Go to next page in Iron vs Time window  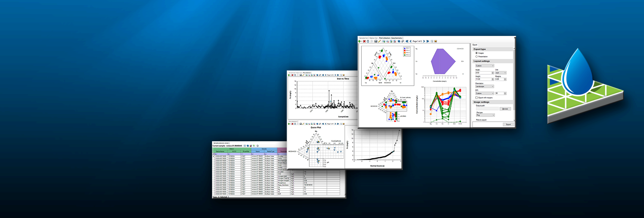[335, 75]
